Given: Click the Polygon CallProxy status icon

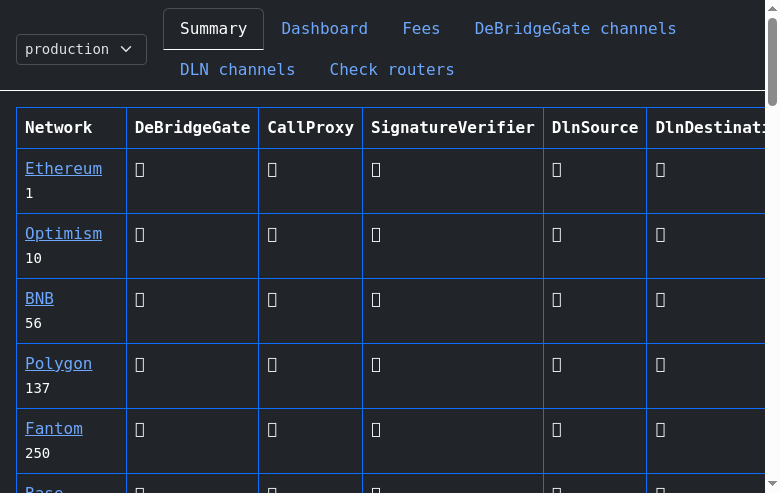Looking at the screenshot, I should coord(272,365).
